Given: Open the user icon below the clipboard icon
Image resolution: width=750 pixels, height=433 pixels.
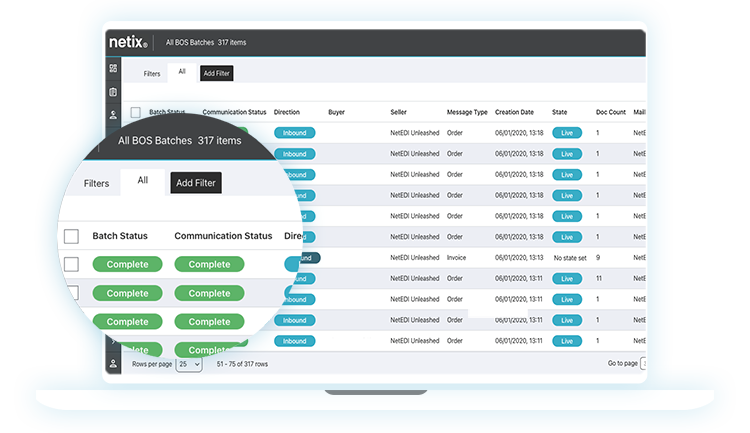Looking at the screenshot, I should (113, 115).
